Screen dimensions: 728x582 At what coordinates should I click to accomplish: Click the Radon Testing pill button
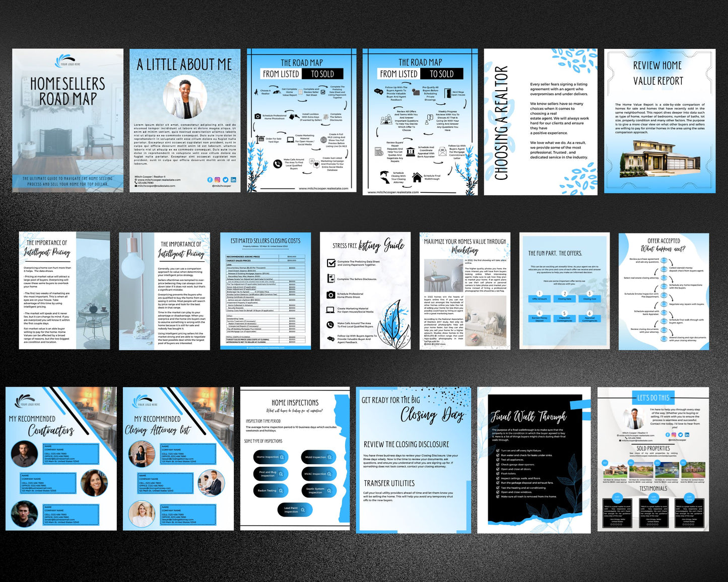tap(270, 490)
